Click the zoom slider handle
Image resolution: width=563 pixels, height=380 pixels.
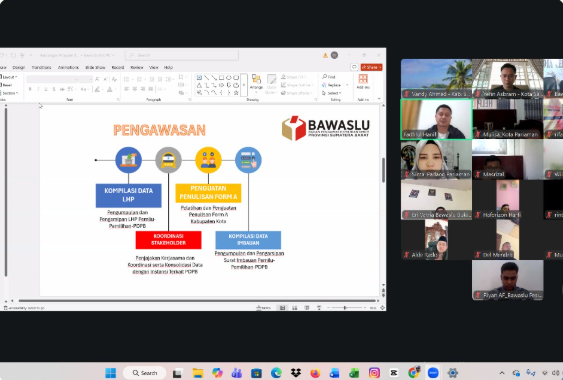tap(345, 308)
